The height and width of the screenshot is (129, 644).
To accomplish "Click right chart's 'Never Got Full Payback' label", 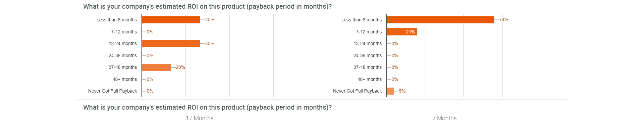I will [x=358, y=91].
